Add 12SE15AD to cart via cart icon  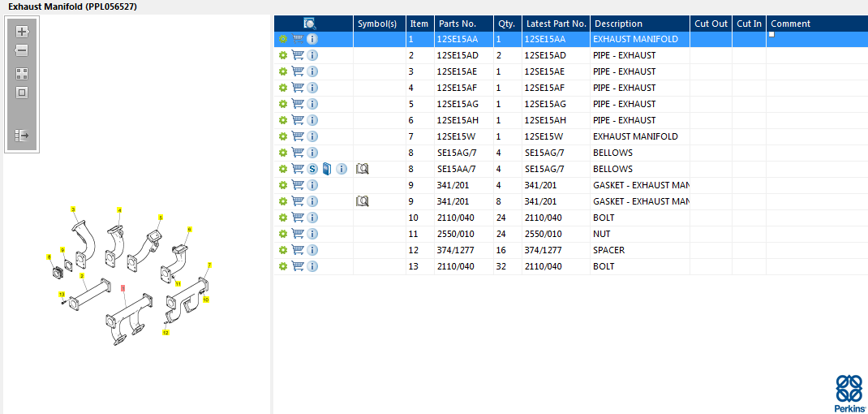point(298,55)
